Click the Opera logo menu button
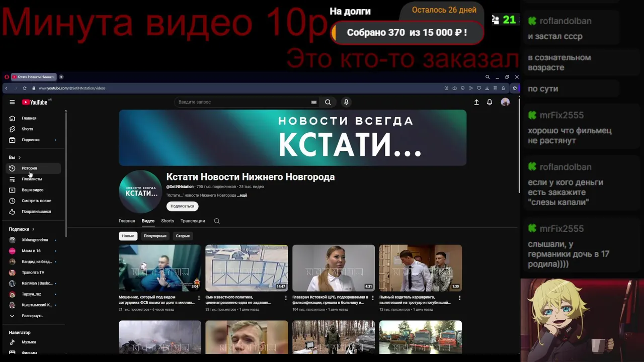This screenshot has width=644, height=362. coord(7,77)
